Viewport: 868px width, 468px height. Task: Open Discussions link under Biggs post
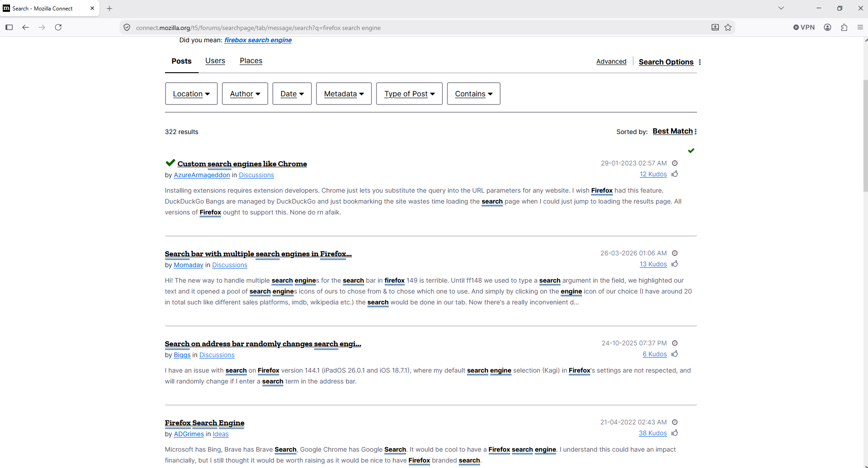217,355
